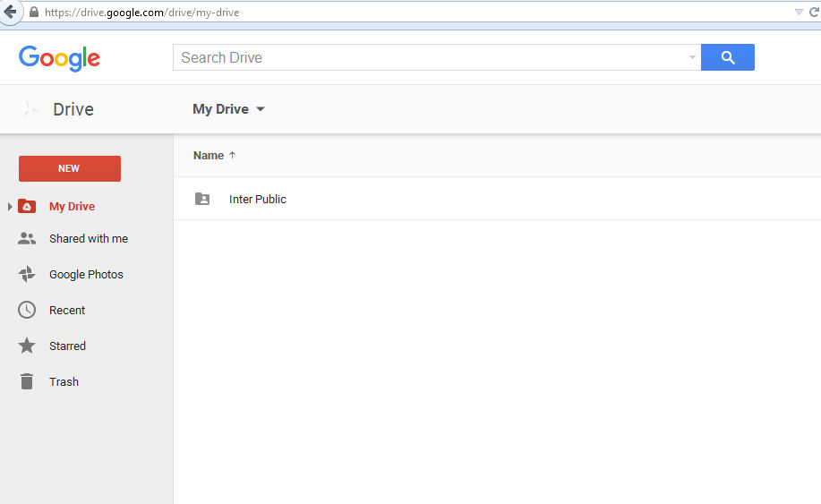Open Shared with me in sidebar
This screenshot has width=821, height=504.
(x=88, y=239)
